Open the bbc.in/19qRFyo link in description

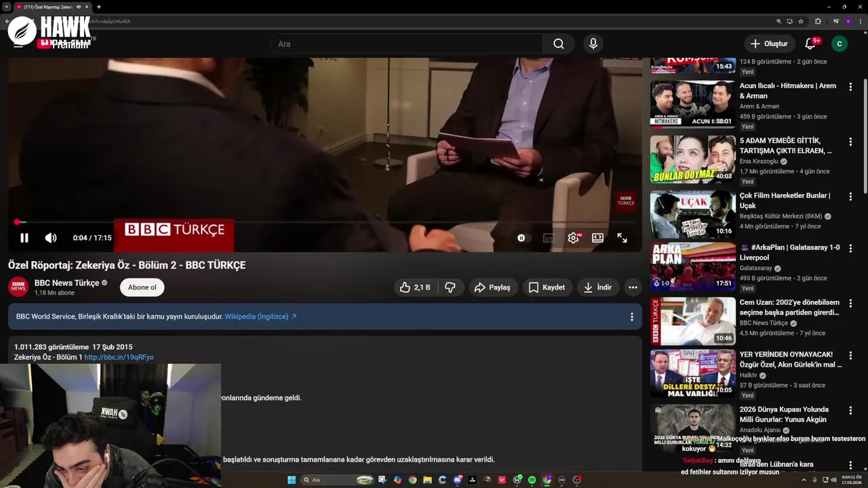119,357
